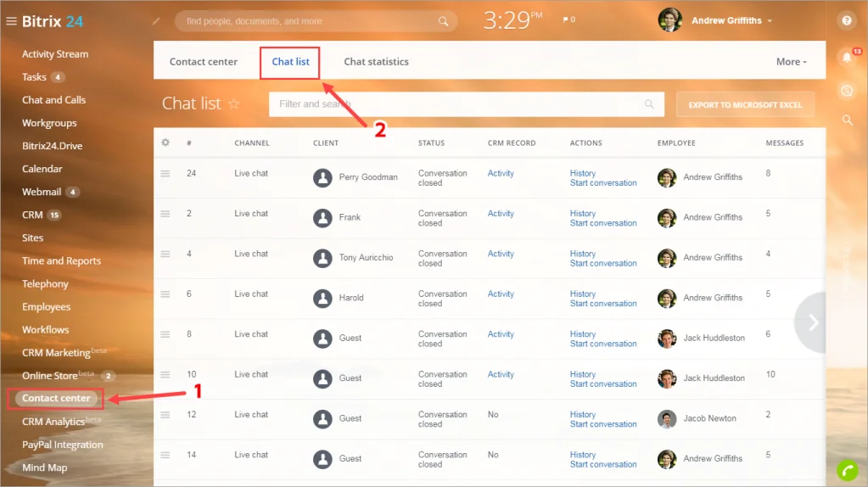Open row menu for chat number 8
868x487 pixels.
165,334
